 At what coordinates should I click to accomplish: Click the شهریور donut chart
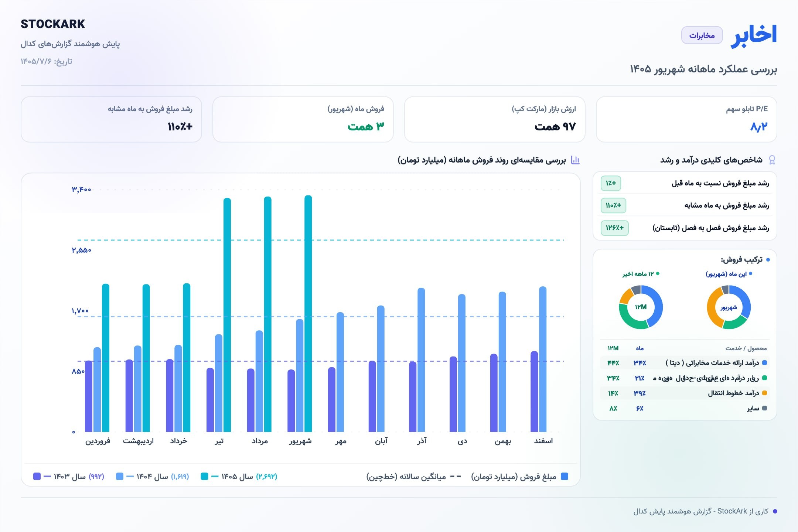[x=729, y=307]
